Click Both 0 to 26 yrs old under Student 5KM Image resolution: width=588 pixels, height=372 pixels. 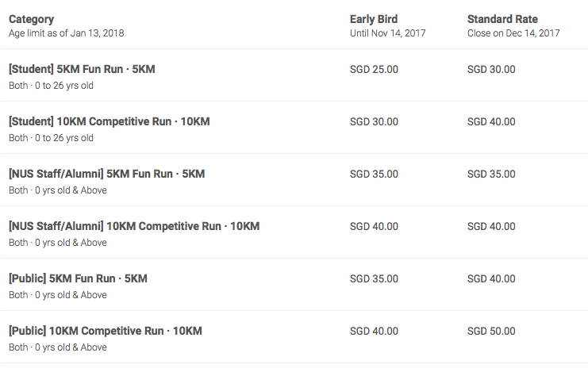(x=51, y=86)
